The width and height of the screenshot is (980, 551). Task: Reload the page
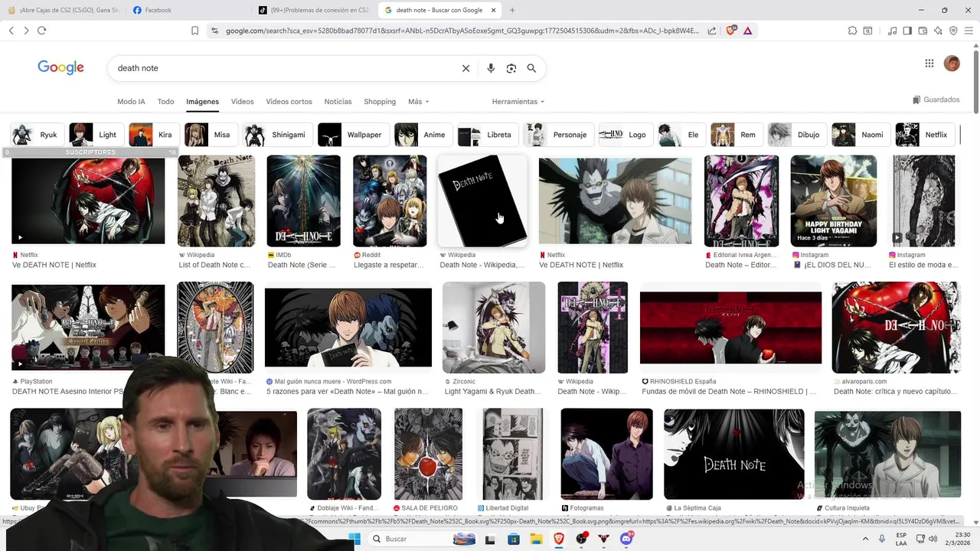click(x=41, y=31)
